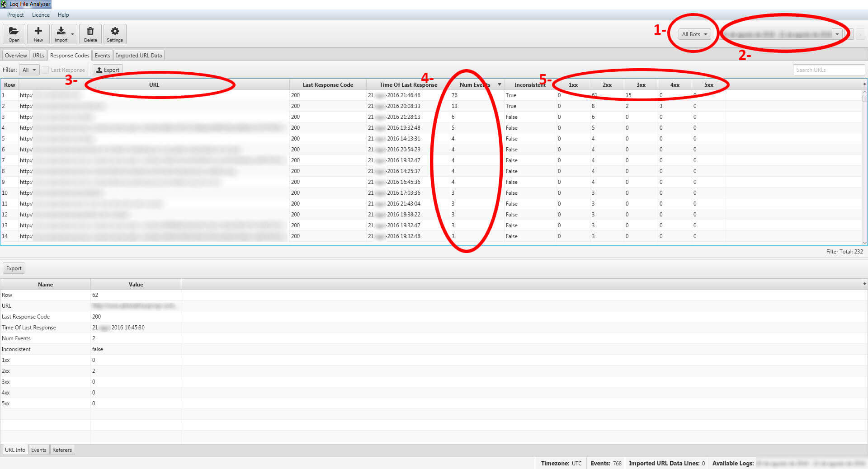This screenshot has width=868, height=469.
Task: Open the Imported URL Data tab
Action: click(139, 56)
